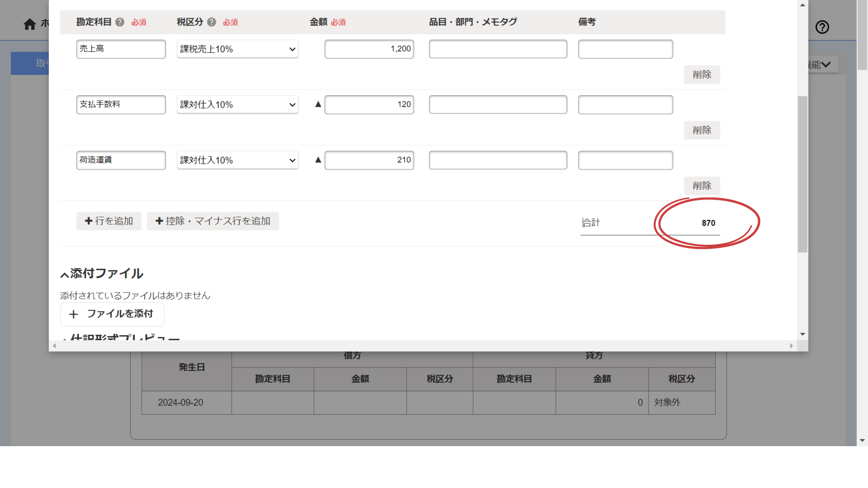The width and height of the screenshot is (868, 488).
Task: Open the 税区分 dropdown for 売上高 row
Action: 237,49
